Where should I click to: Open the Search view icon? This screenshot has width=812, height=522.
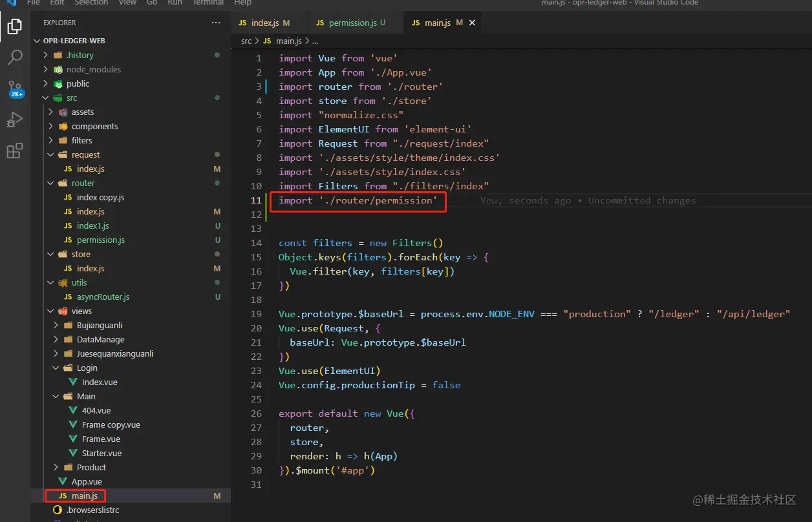click(x=14, y=57)
